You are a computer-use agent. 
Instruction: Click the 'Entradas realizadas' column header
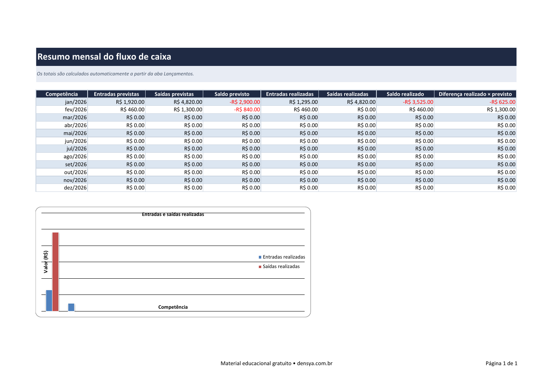(290, 94)
